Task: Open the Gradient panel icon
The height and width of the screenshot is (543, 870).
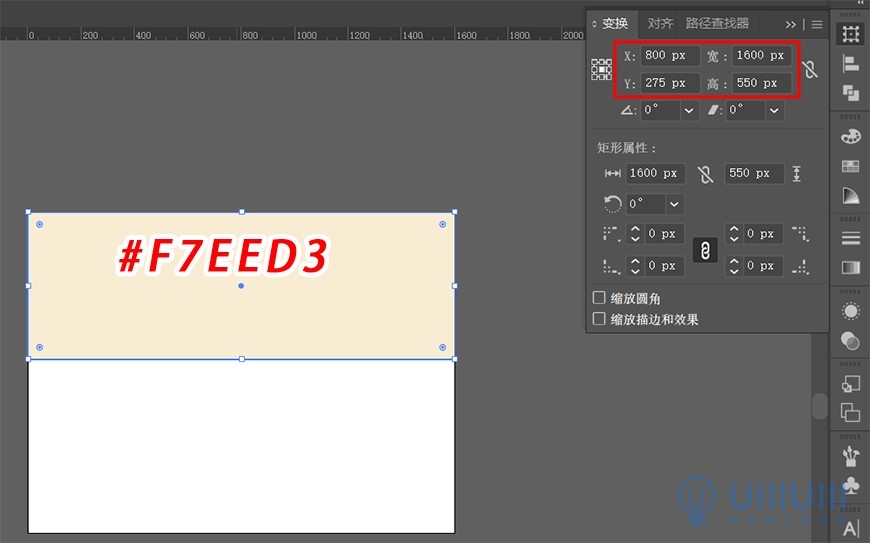Action: (850, 268)
